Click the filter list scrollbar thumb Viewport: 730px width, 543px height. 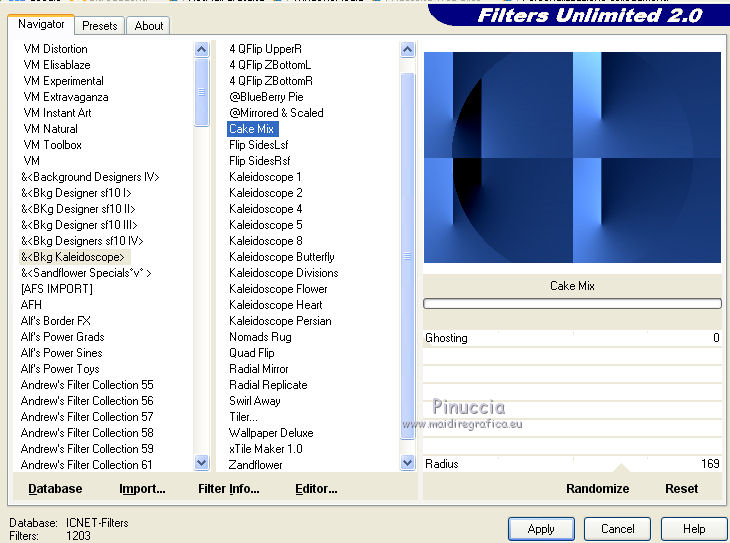tap(407, 256)
